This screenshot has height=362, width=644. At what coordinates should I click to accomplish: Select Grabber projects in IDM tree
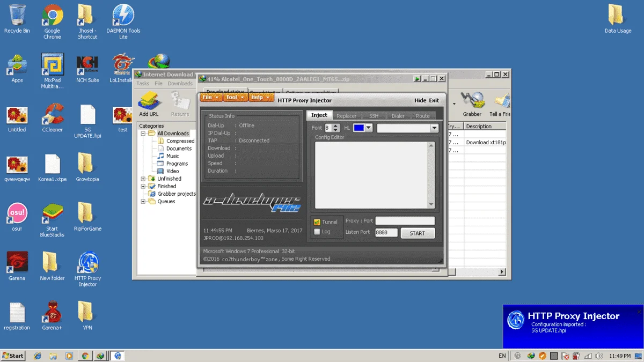(x=172, y=194)
